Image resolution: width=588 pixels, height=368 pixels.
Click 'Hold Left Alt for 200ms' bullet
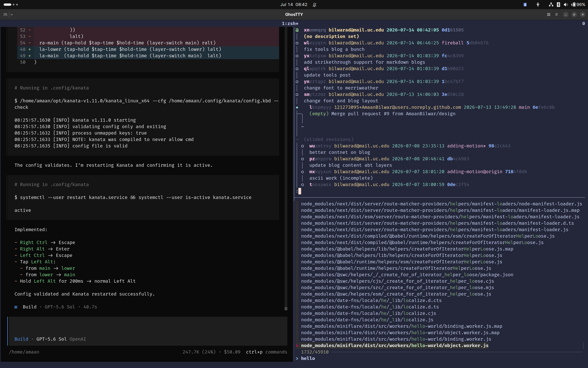(x=75, y=281)
